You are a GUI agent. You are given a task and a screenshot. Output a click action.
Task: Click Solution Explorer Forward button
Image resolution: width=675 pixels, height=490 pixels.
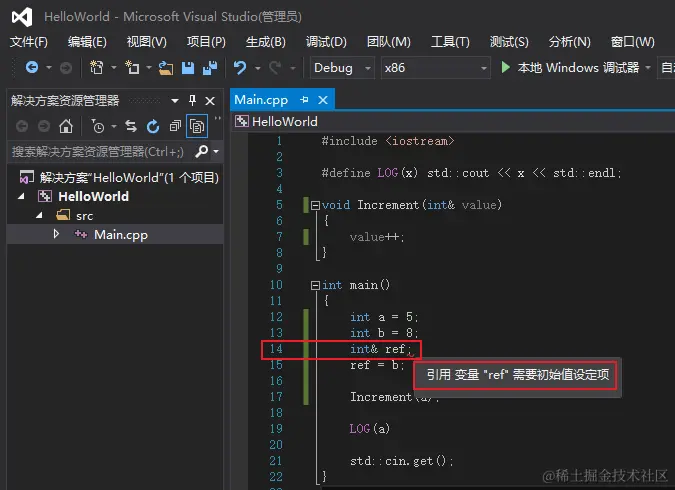pyautogui.click(x=43, y=126)
